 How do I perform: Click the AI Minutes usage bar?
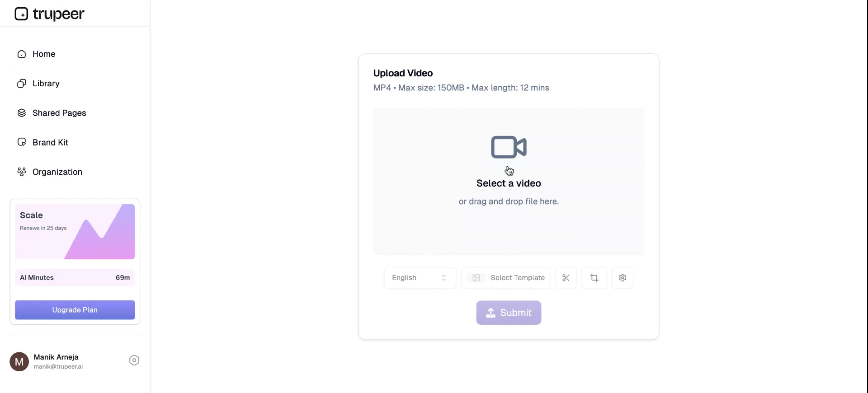[75, 278]
